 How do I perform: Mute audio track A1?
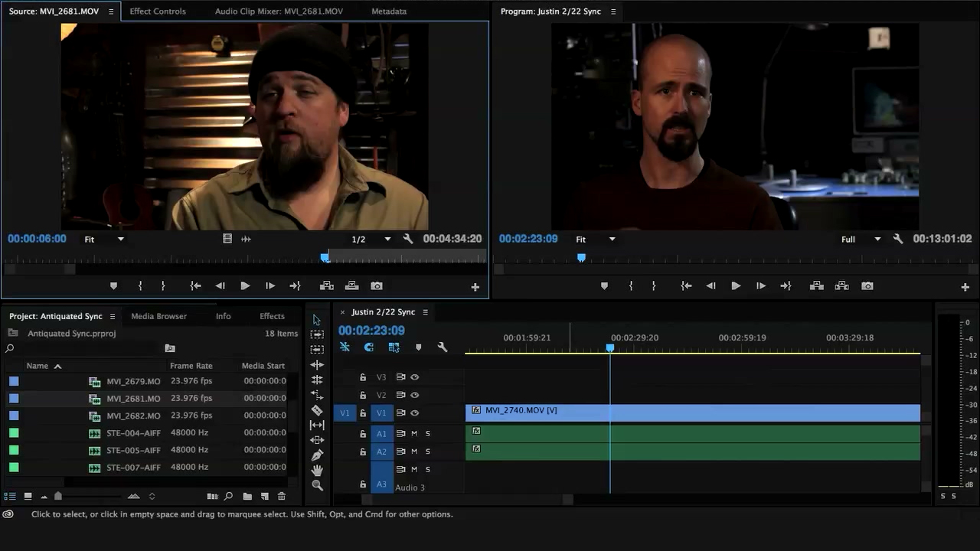click(x=414, y=433)
